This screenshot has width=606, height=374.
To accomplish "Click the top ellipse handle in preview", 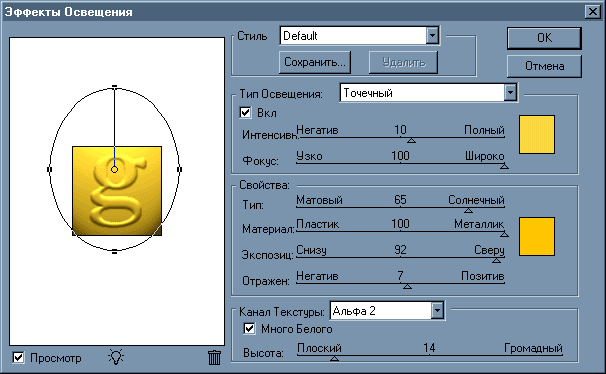I will point(114,87).
